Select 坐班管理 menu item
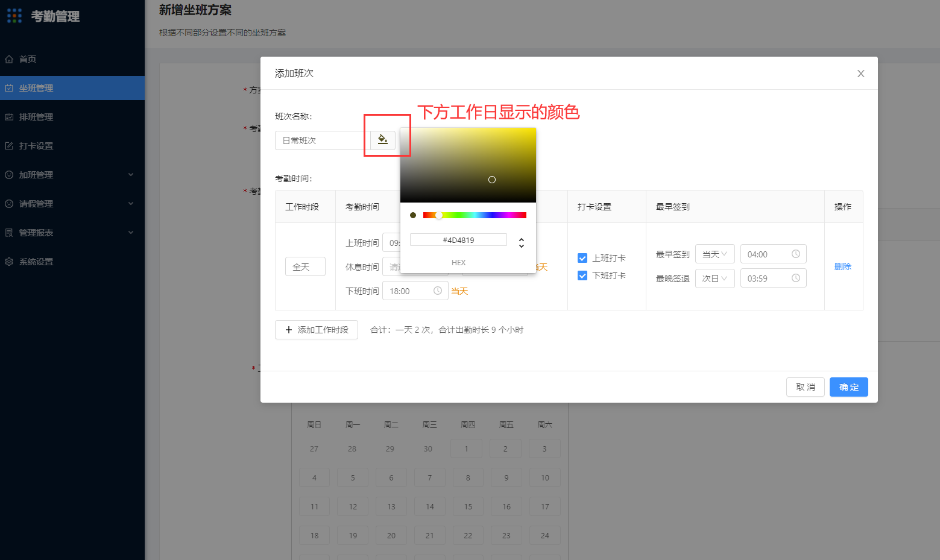940x560 pixels. tap(72, 88)
